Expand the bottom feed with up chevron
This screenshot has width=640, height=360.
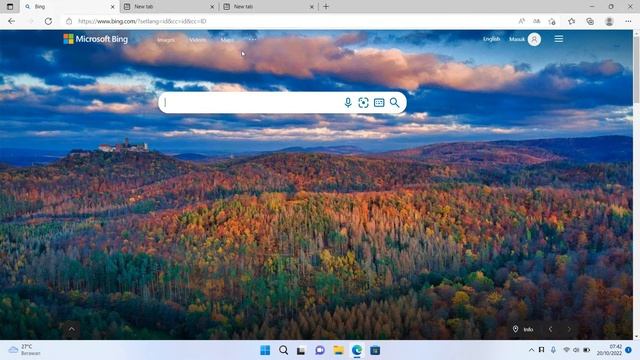(x=71, y=329)
